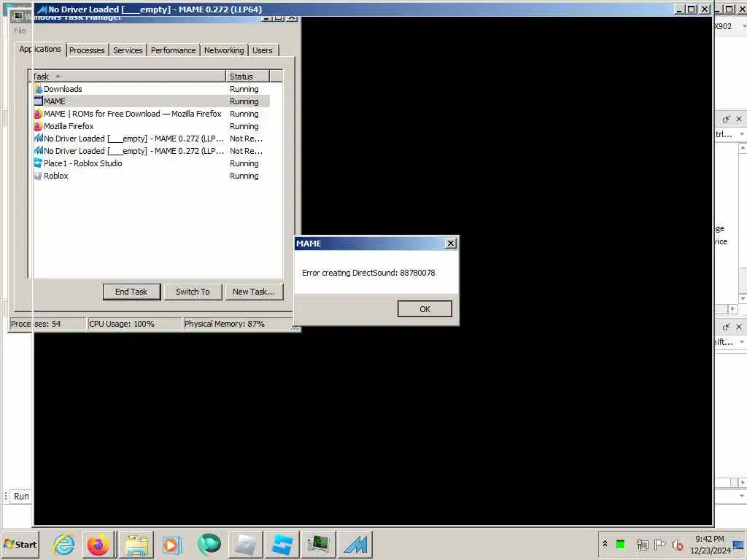Open the X902 dropdown in background window
This screenshot has width=747, height=560.
[x=743, y=26]
